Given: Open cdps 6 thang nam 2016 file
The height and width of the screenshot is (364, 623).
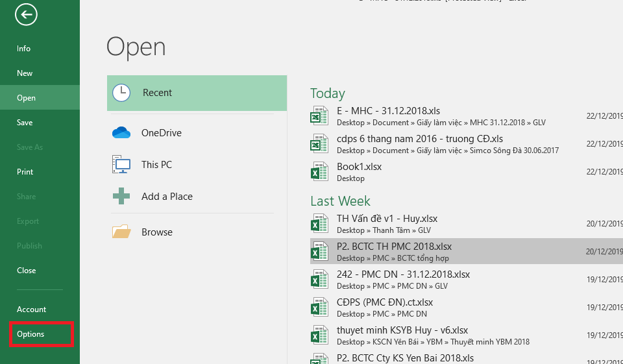Looking at the screenshot, I should 420,139.
